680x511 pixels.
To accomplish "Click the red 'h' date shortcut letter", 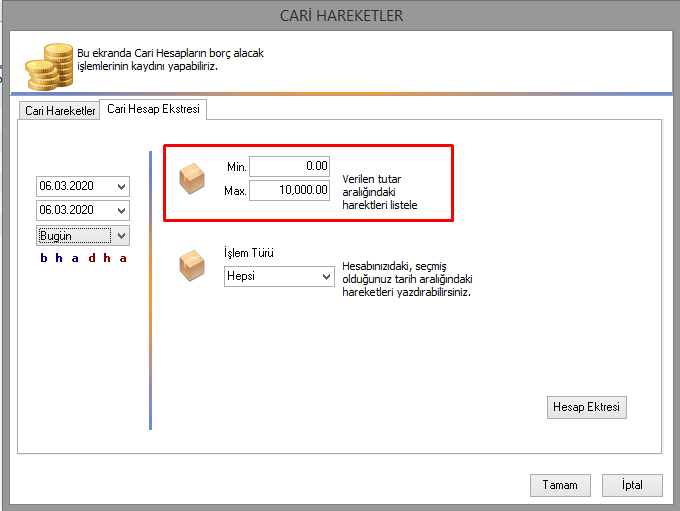I will tap(107, 258).
